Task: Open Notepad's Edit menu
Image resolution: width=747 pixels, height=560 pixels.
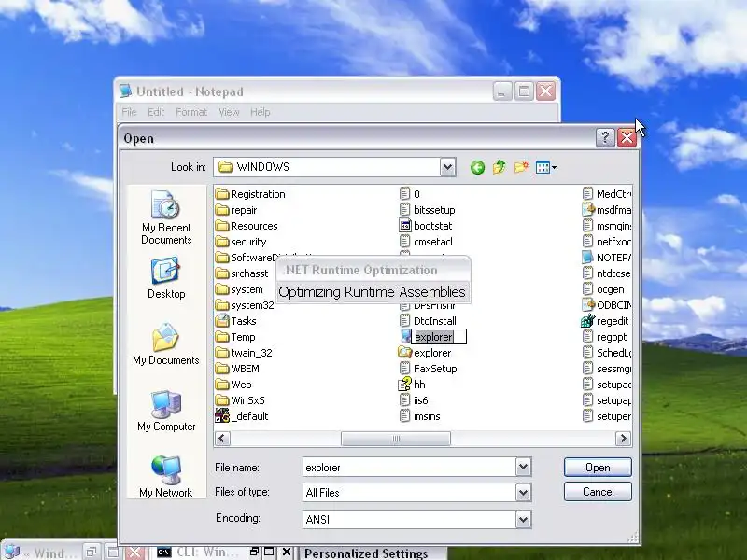Action: [x=156, y=112]
